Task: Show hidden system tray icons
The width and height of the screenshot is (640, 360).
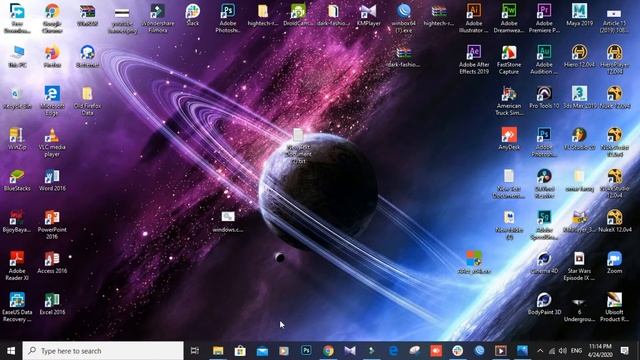Action: coord(540,351)
